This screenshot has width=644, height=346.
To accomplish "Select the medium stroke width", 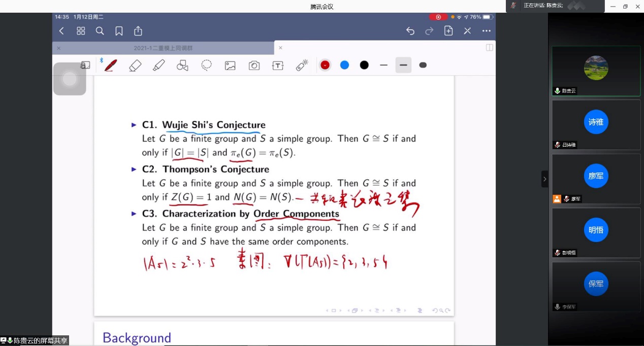I will [403, 65].
